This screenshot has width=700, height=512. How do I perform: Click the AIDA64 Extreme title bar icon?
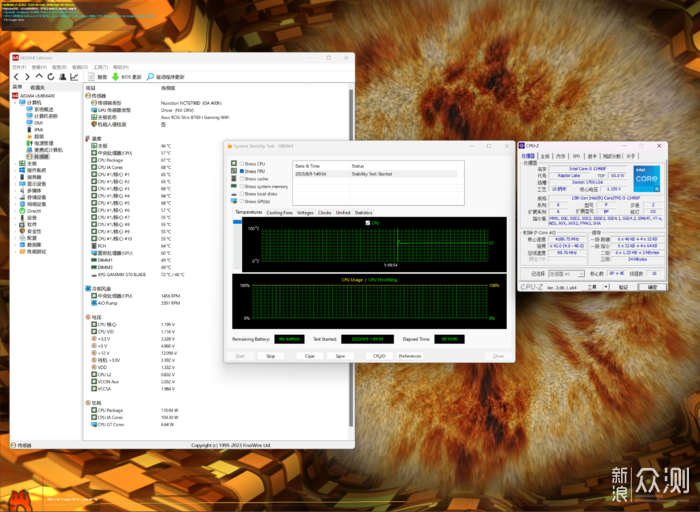tap(15, 58)
